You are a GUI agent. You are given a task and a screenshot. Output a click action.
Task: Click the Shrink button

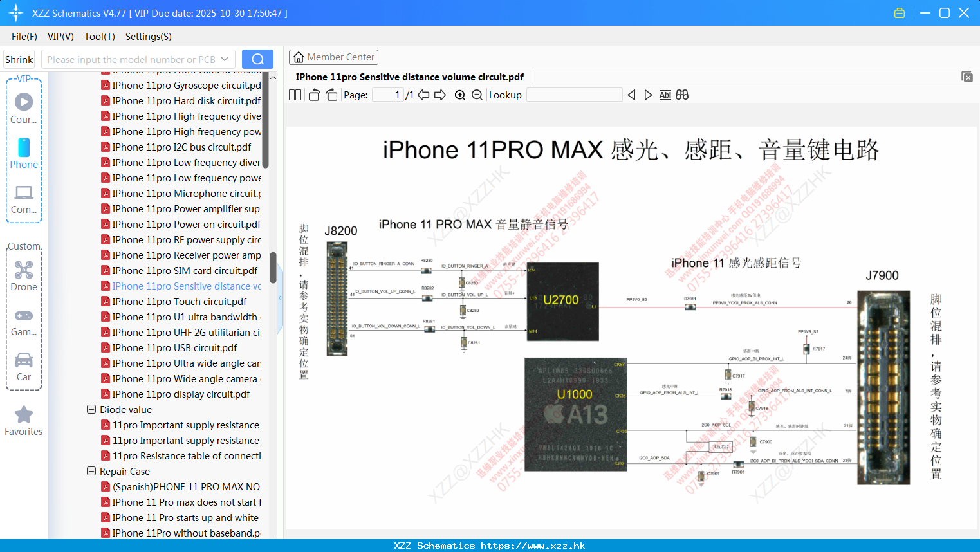click(19, 59)
